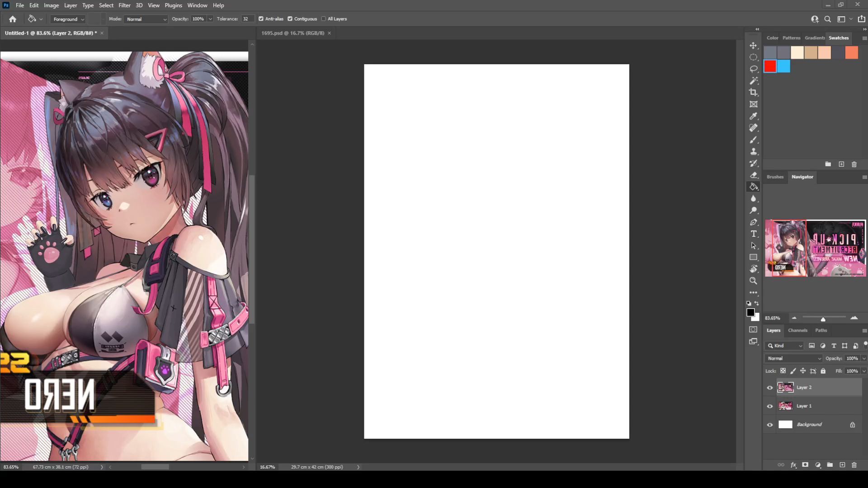Select the Pen tool

pos(753,222)
